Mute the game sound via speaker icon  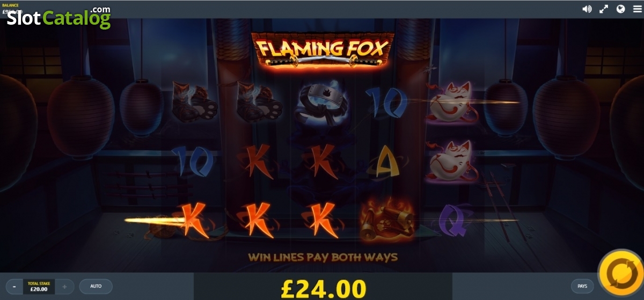pos(587,9)
